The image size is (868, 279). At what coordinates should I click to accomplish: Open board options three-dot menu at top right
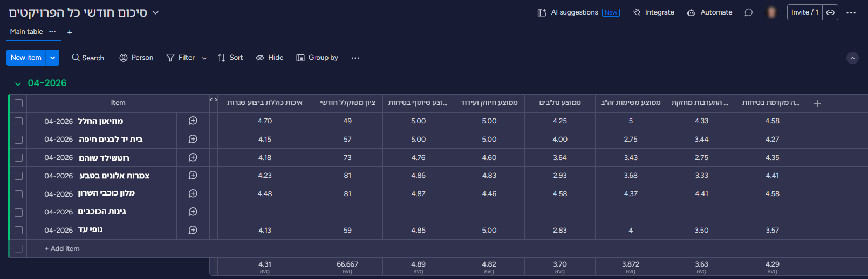[x=851, y=12]
